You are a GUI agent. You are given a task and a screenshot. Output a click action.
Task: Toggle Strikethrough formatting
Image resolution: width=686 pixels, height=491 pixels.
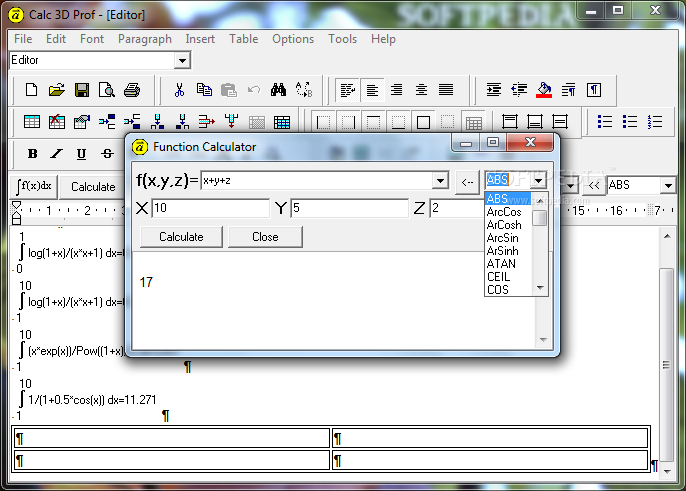(x=107, y=154)
